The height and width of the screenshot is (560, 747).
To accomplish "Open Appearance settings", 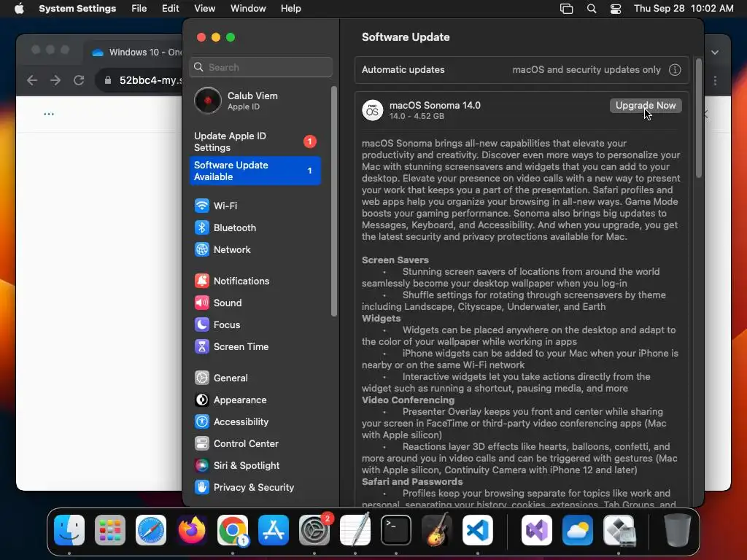I will coord(255,400).
